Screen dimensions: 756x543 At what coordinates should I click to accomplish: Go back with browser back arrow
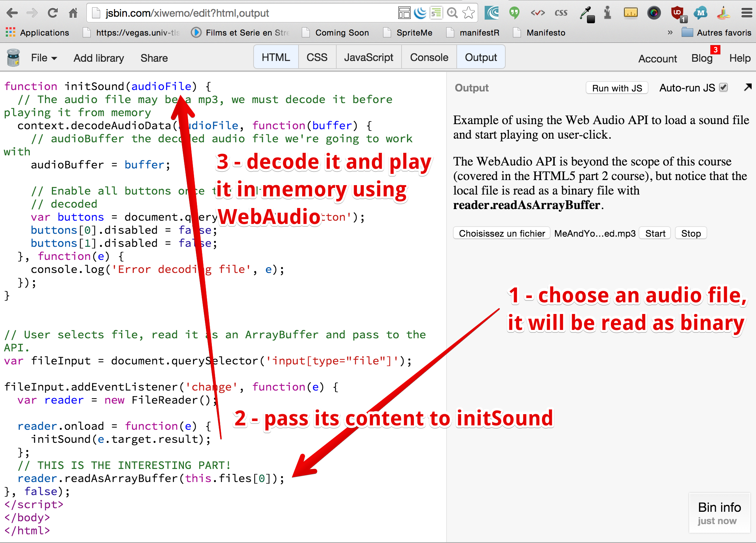(12, 13)
